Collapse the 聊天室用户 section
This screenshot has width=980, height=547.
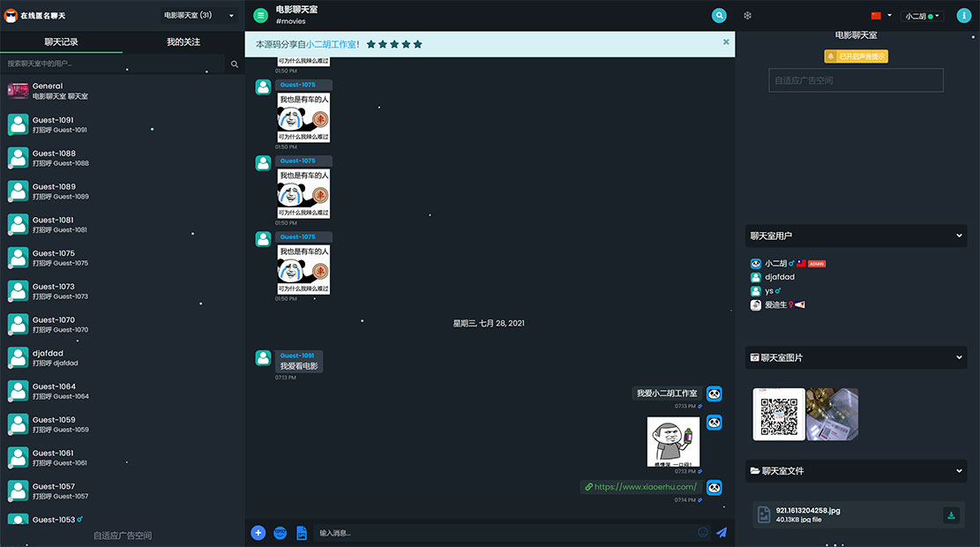tap(960, 236)
